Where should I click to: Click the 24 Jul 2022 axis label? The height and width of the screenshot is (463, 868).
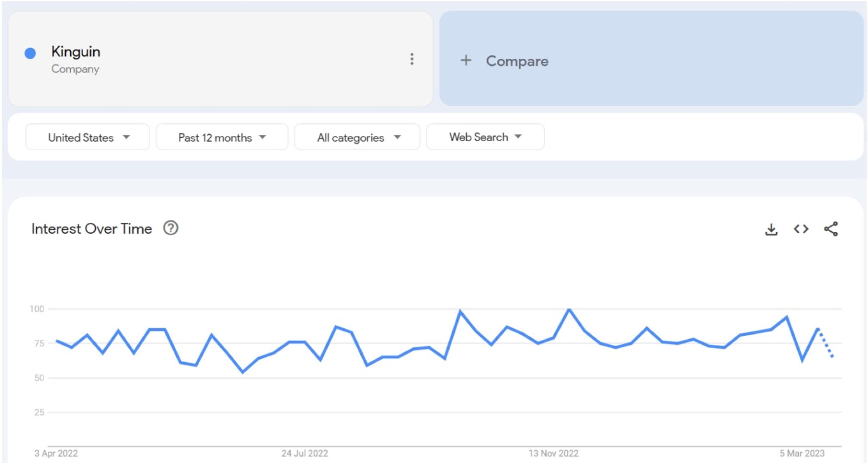(305, 453)
